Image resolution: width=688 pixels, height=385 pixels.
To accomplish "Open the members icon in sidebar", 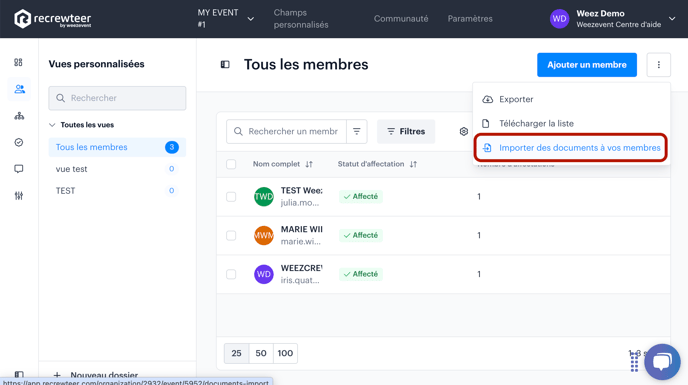I will (x=19, y=89).
